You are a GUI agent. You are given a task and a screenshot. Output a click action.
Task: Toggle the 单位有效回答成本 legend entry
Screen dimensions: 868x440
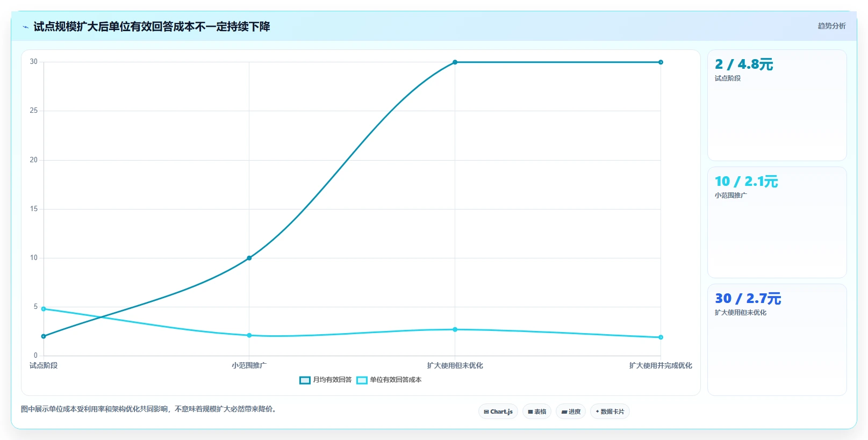389,380
